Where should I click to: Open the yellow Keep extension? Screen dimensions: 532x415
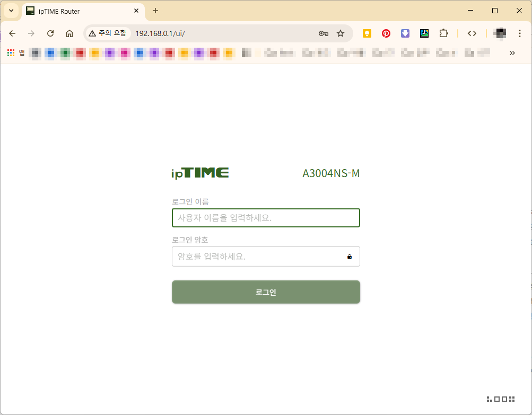[x=367, y=33]
